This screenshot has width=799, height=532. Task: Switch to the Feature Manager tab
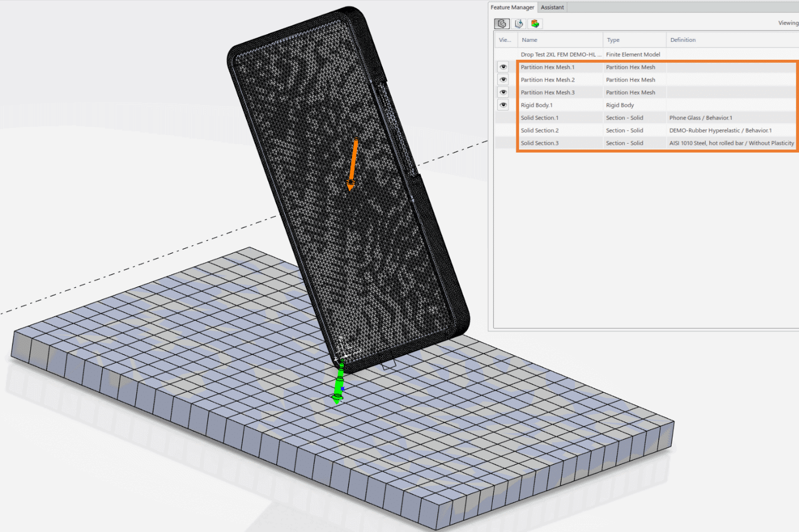coord(512,7)
